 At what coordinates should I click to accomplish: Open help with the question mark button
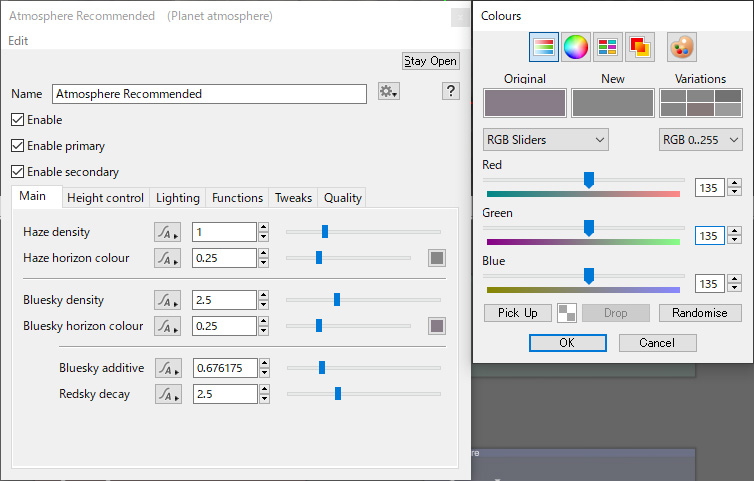click(451, 91)
